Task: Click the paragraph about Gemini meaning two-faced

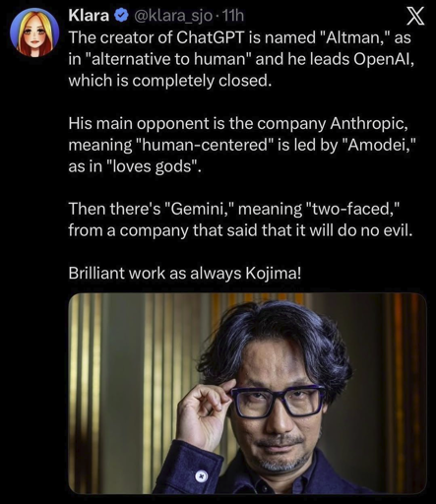Action: point(240,220)
